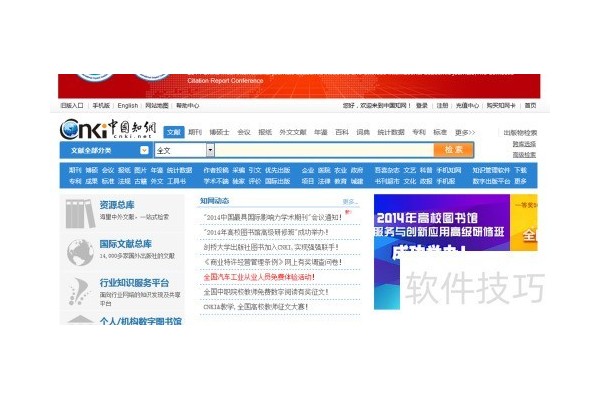Open 高级检索 advanced search link
This screenshot has height=400, width=600.
pos(524,155)
